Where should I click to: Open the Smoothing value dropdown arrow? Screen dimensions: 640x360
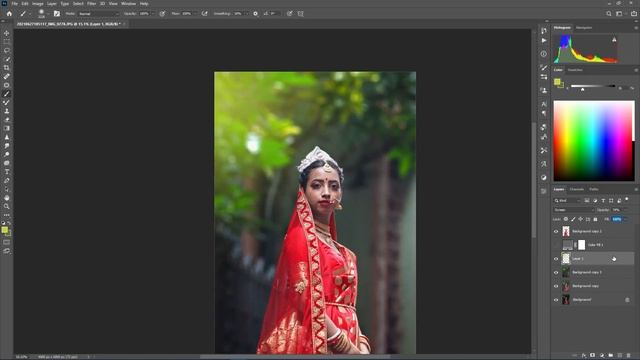tap(247, 13)
